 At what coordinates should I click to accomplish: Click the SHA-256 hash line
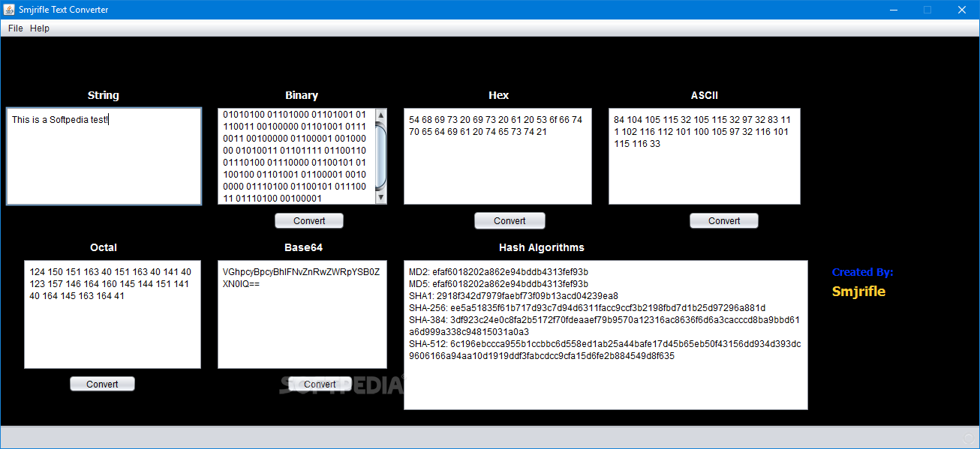[587, 307]
